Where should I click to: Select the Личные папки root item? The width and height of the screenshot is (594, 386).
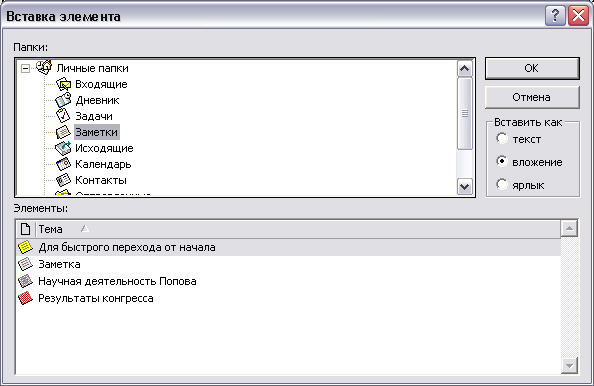point(92,68)
